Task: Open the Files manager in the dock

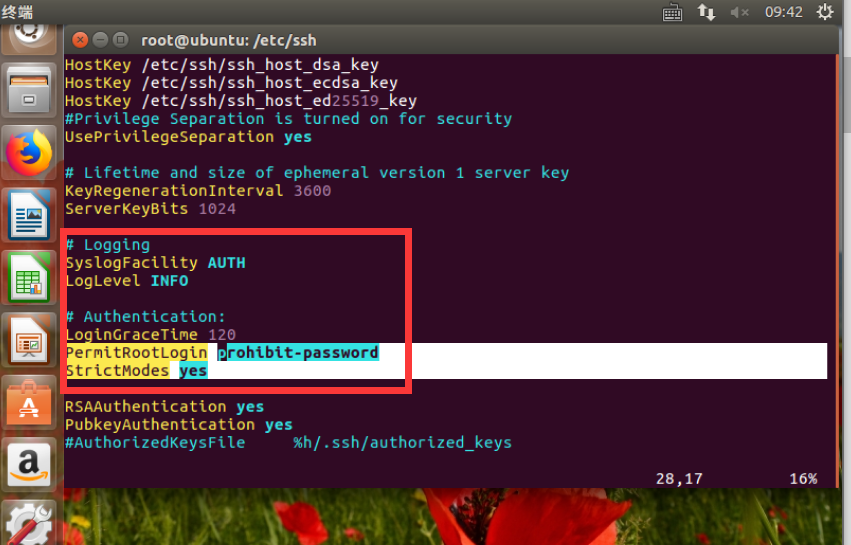Action: click(x=29, y=92)
